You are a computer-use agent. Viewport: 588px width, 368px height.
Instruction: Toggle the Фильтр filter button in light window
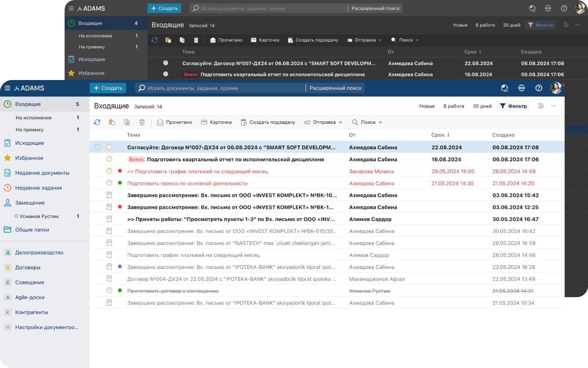513,106
